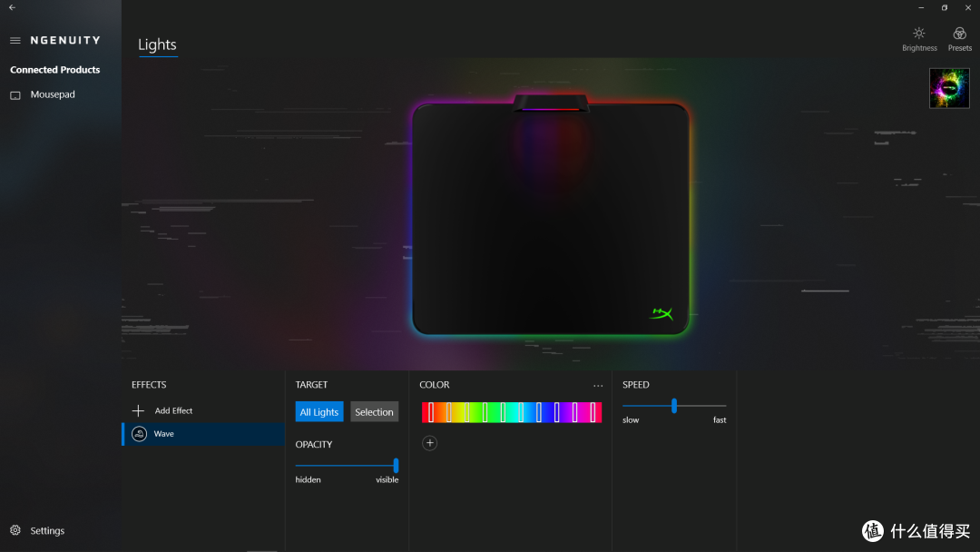Click Add Effect plus button
Screen dimensions: 980x552
pyautogui.click(x=138, y=410)
